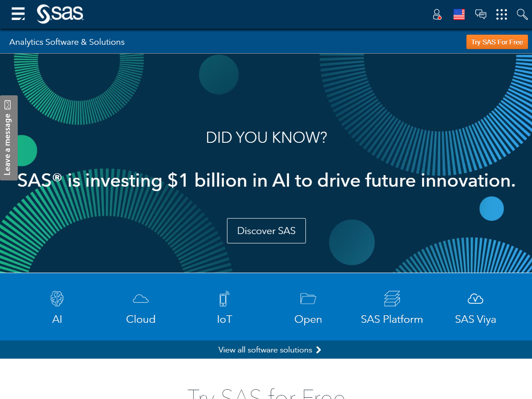
Task: Open the Cloud solutions icon
Action: (x=141, y=298)
